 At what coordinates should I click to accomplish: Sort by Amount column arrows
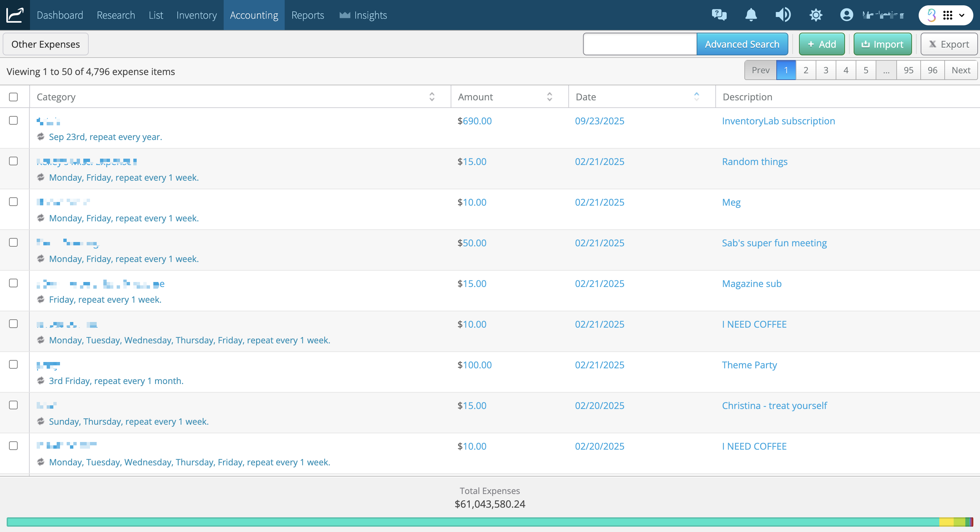(x=549, y=97)
